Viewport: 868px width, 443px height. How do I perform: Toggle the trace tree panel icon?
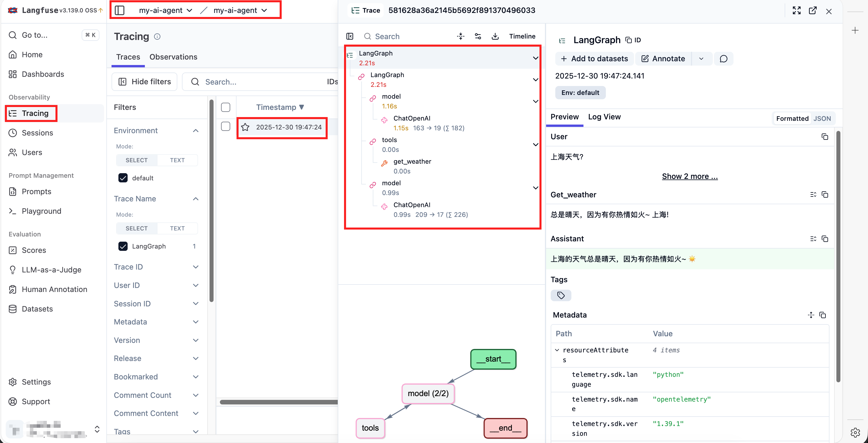(x=350, y=36)
